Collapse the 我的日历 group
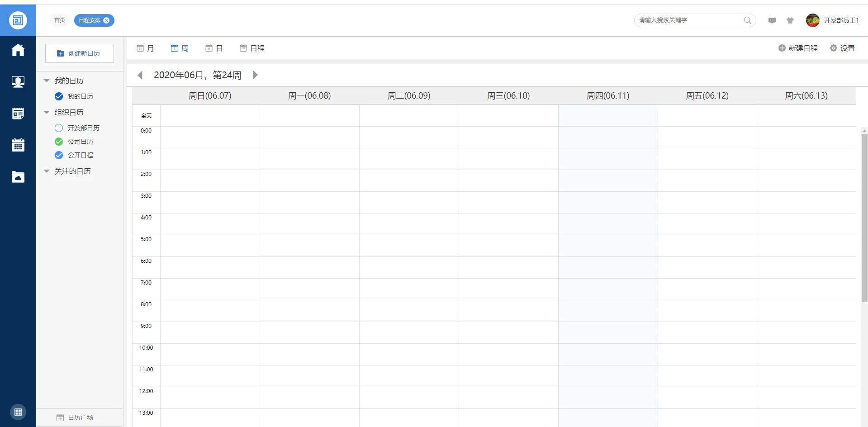The width and height of the screenshot is (868, 427). click(x=47, y=81)
